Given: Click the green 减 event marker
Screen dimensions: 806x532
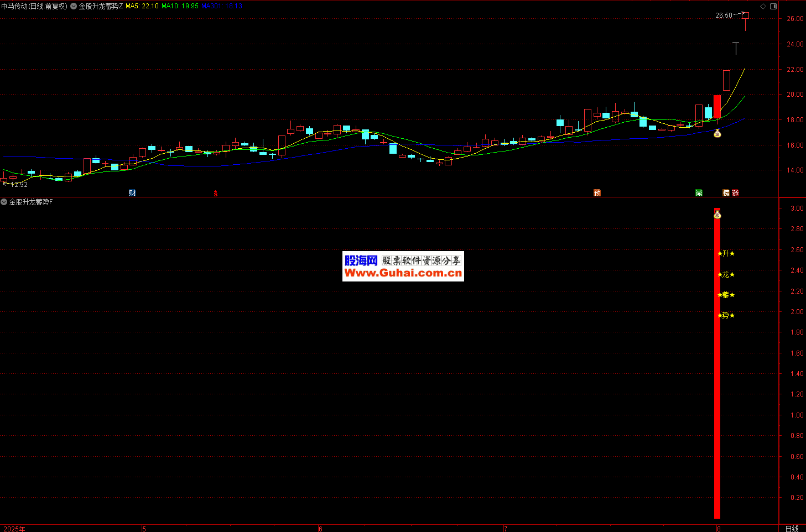Looking at the screenshot, I should pyautogui.click(x=699, y=192).
